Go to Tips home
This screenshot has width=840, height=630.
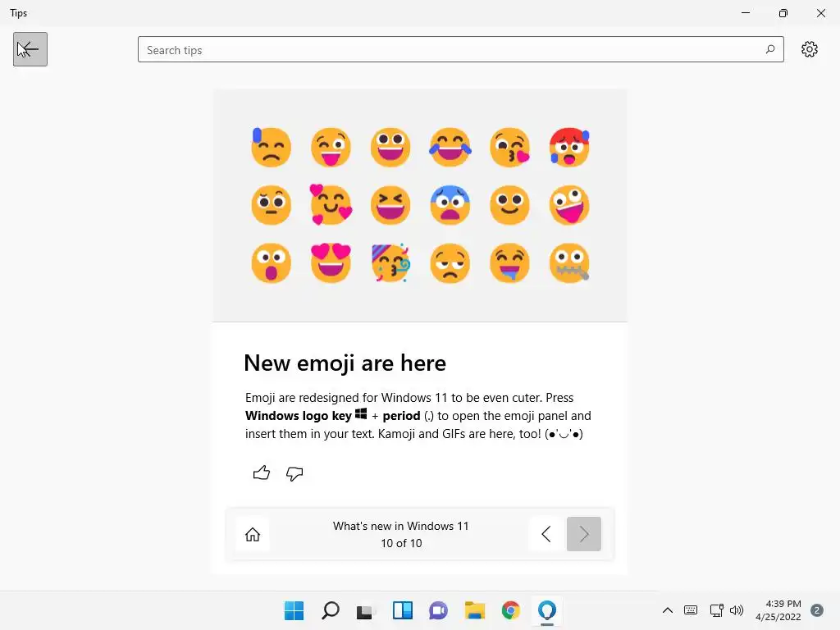pos(253,534)
